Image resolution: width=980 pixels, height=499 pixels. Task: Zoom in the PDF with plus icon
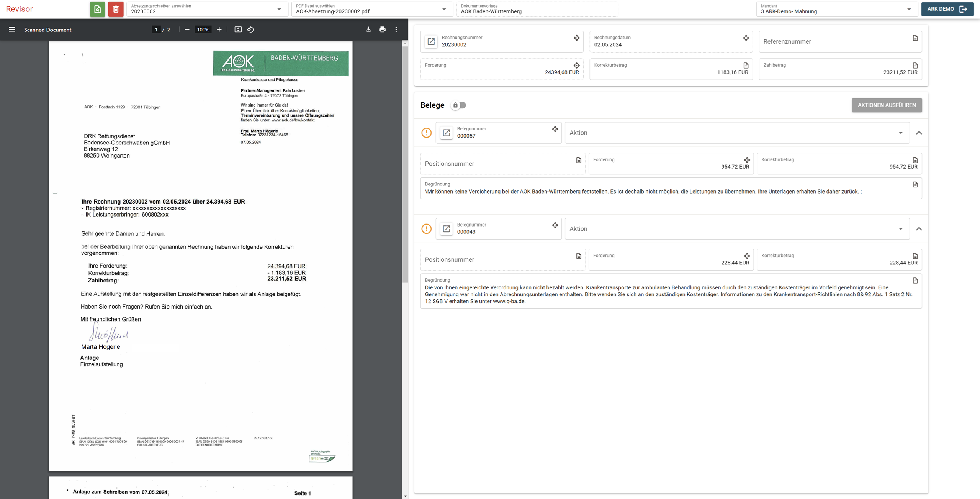coord(219,30)
